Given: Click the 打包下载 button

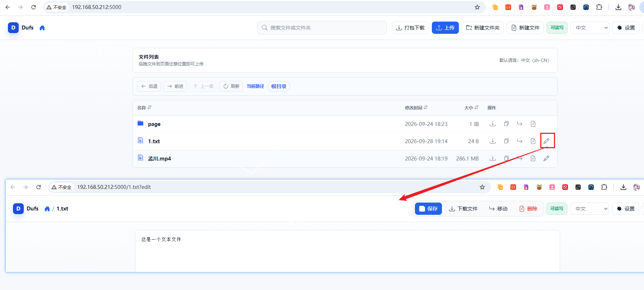Looking at the screenshot, I should pyautogui.click(x=410, y=28).
